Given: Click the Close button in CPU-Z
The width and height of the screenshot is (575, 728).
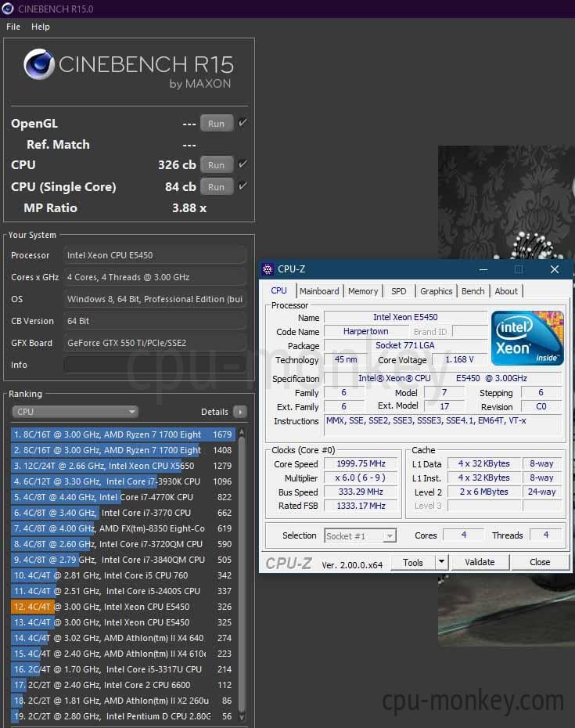Looking at the screenshot, I should [x=540, y=562].
